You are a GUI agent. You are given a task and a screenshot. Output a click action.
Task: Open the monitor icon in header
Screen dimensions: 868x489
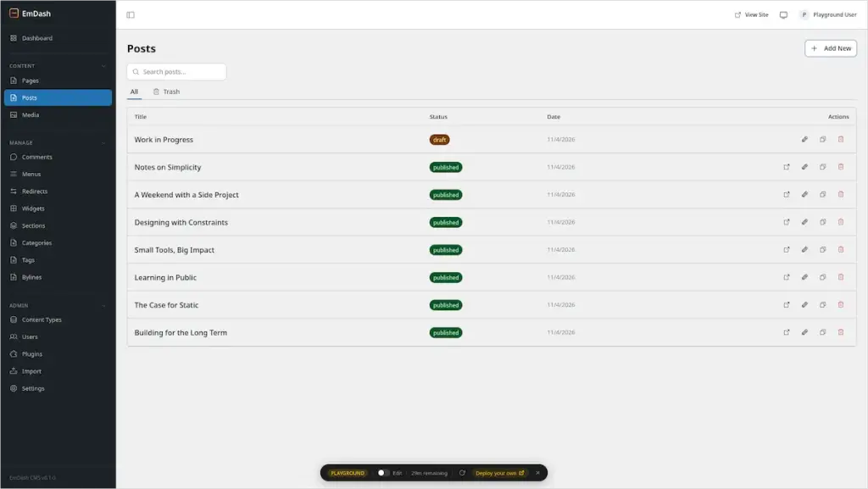coord(783,15)
